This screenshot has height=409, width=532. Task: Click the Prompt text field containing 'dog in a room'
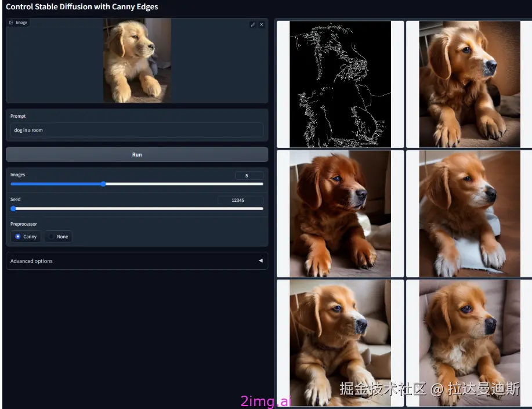(137, 130)
